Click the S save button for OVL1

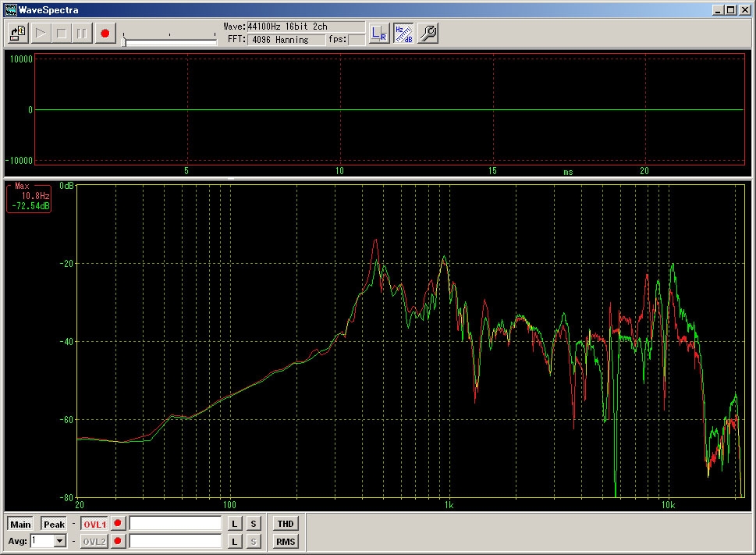(254, 524)
